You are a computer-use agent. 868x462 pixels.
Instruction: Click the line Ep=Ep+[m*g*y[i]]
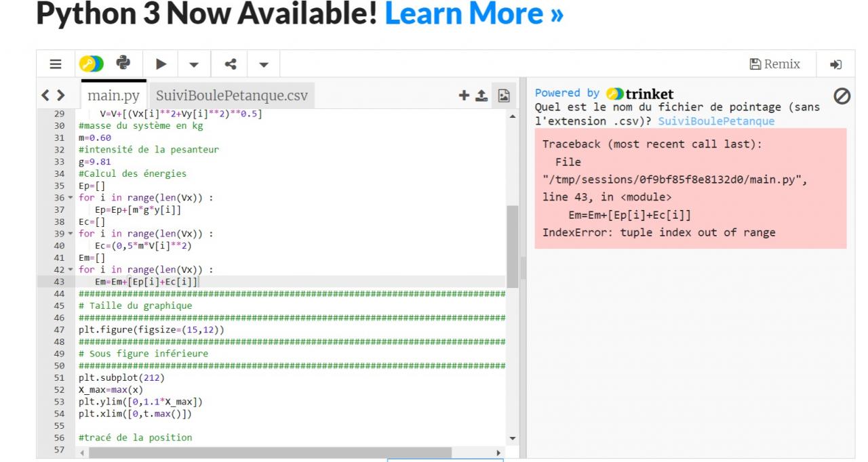click(139, 211)
